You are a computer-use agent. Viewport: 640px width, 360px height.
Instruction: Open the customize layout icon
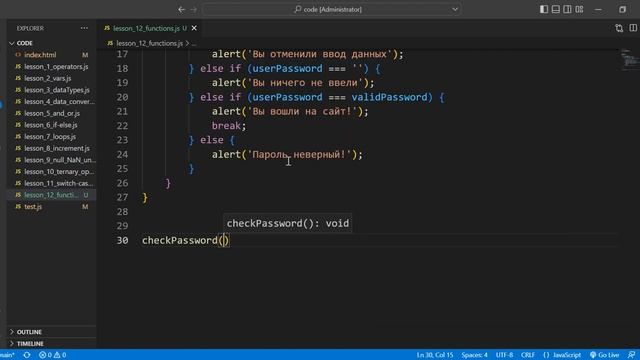tap(579, 9)
